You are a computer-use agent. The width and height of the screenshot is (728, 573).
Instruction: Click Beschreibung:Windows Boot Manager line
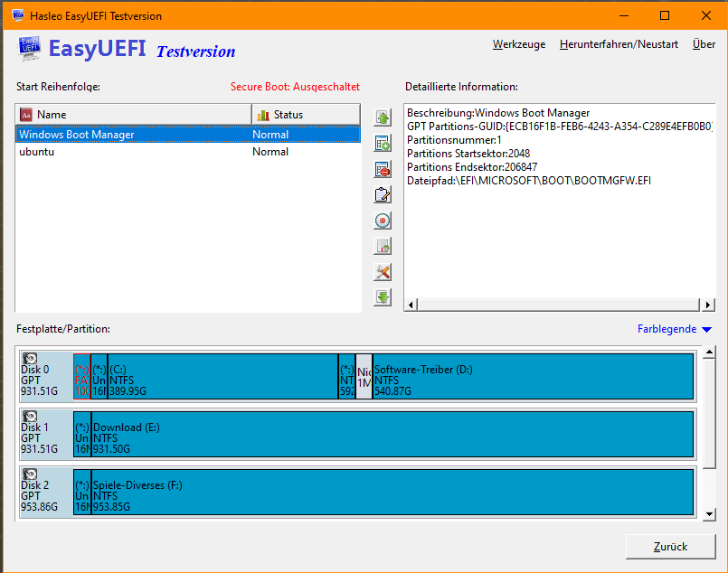[498, 113]
